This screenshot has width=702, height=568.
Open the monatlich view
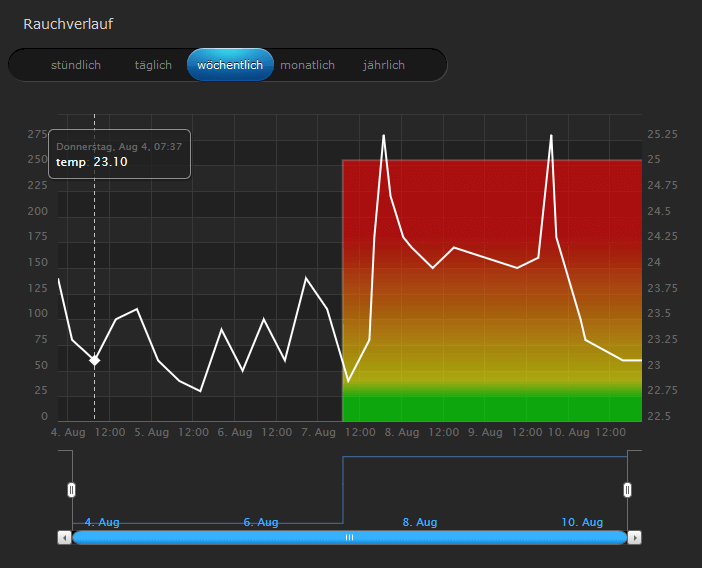307,65
